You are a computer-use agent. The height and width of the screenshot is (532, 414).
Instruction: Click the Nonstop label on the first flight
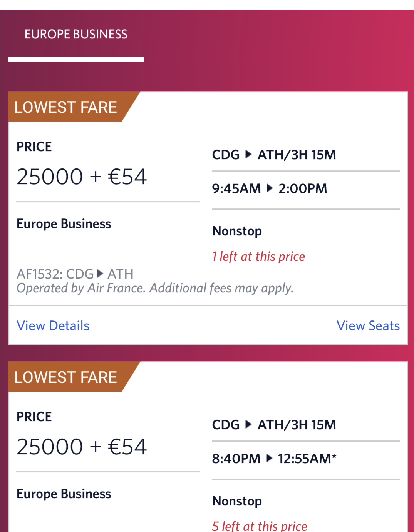[x=237, y=231]
